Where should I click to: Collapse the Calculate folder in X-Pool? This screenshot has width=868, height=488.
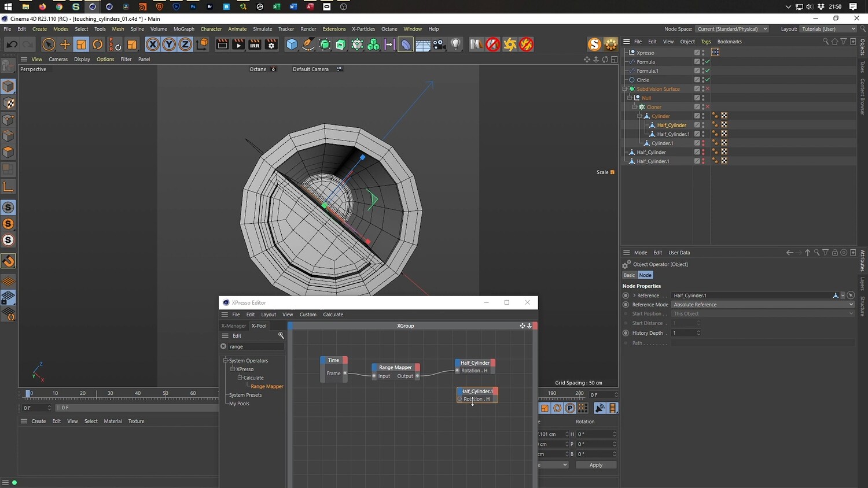coord(240,378)
